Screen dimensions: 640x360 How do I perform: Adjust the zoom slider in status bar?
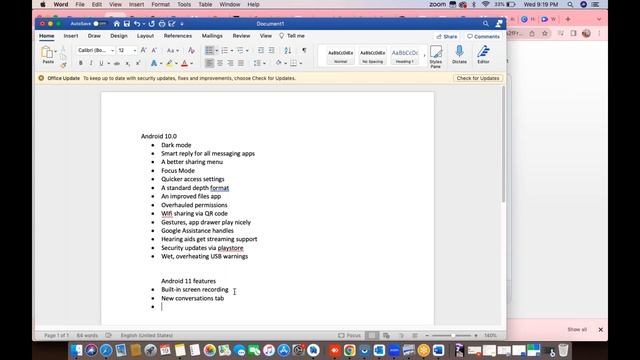[x=452, y=336]
